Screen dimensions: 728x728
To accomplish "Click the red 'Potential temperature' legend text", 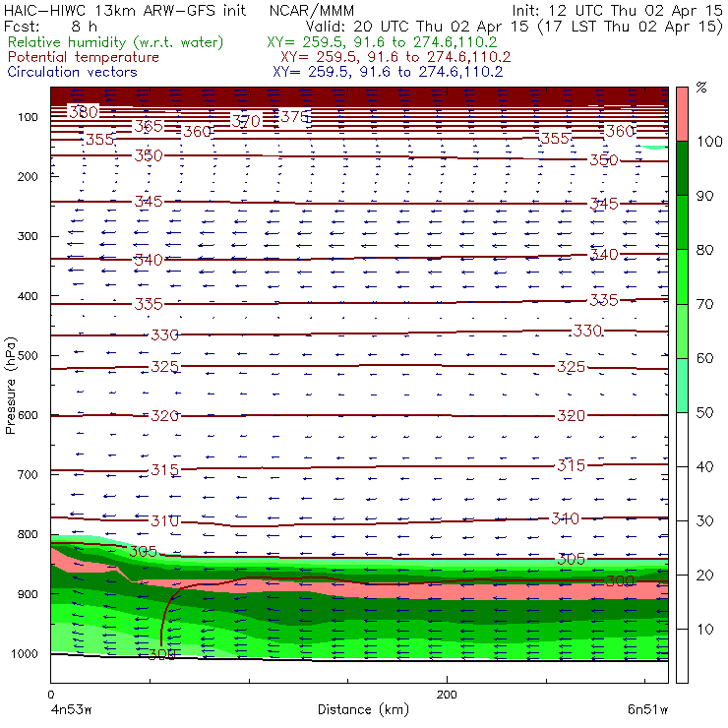I will pyautogui.click(x=83, y=57).
